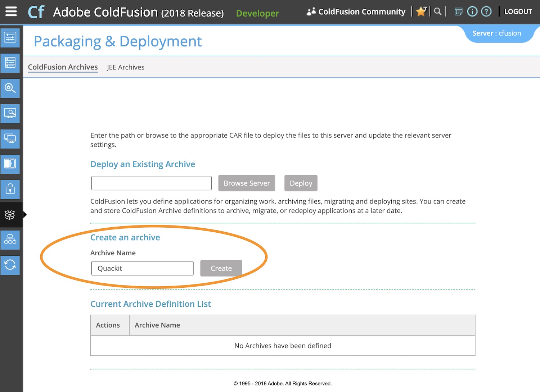Open Server Monitoring monitor icon
540x392 pixels.
point(10,113)
